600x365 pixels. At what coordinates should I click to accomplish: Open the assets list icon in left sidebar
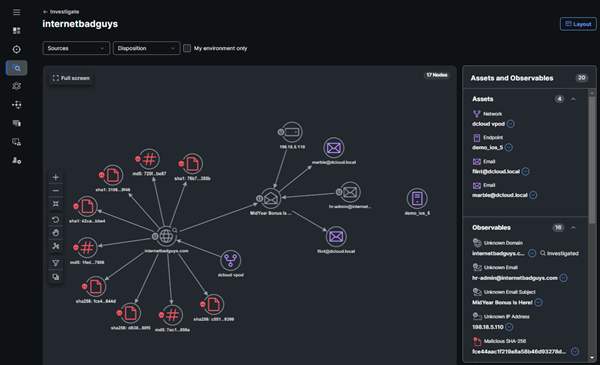point(16,123)
